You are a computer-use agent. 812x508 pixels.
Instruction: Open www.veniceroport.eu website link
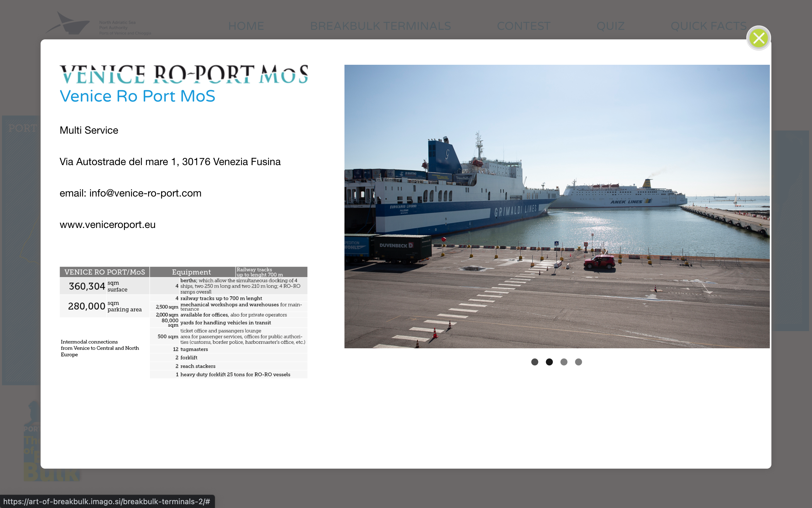(108, 224)
